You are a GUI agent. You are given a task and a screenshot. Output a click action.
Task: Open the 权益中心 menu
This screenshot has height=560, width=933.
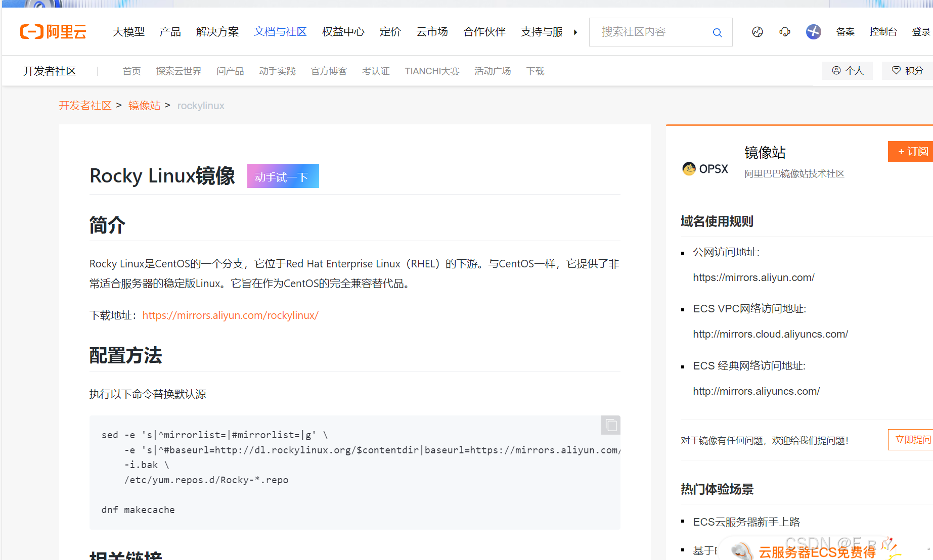(343, 32)
